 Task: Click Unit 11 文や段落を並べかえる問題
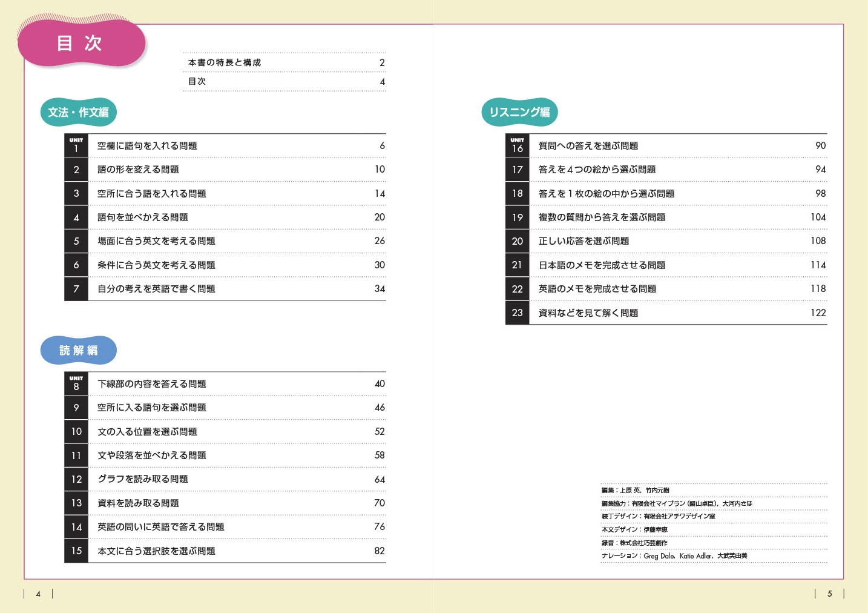225,456
